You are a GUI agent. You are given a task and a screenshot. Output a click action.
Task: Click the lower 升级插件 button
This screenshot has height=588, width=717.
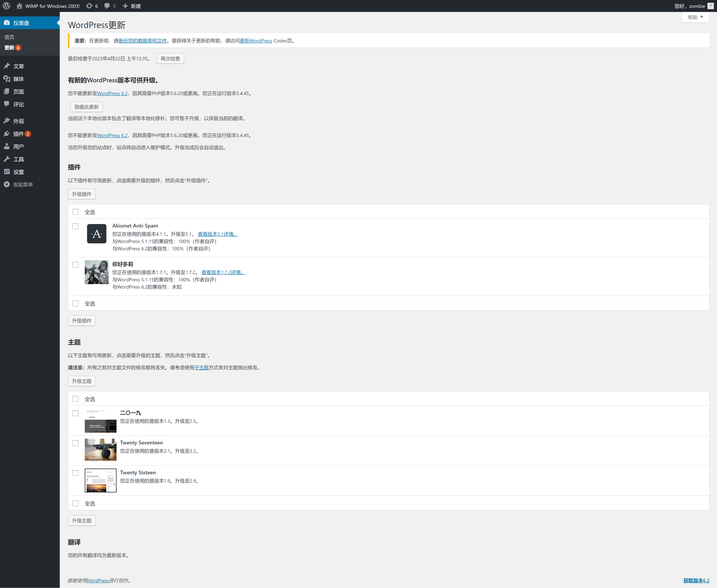82,321
